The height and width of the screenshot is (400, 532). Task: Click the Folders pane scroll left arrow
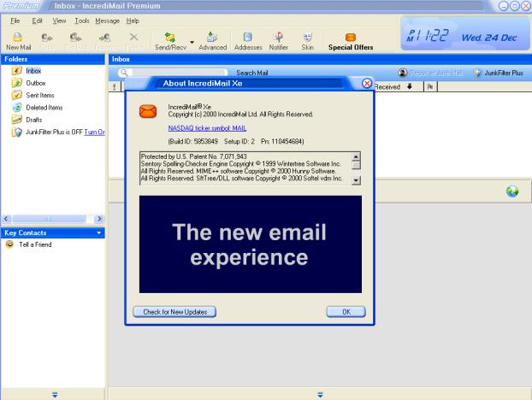point(6,219)
